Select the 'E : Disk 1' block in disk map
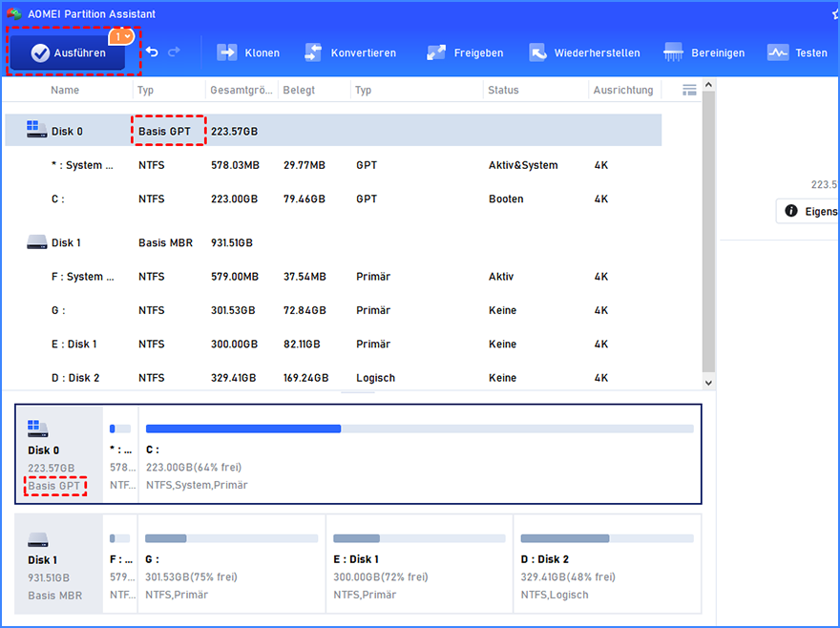The image size is (840, 628). pyautogui.click(x=419, y=564)
